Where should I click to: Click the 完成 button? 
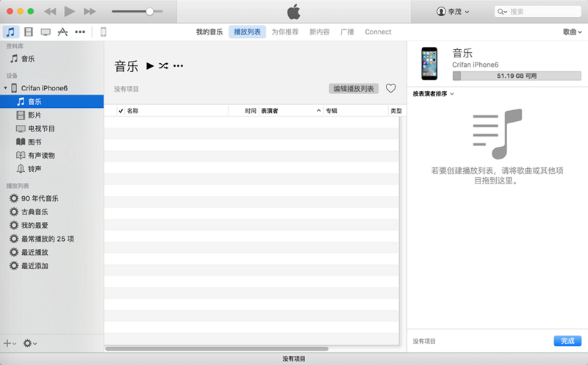coord(567,341)
